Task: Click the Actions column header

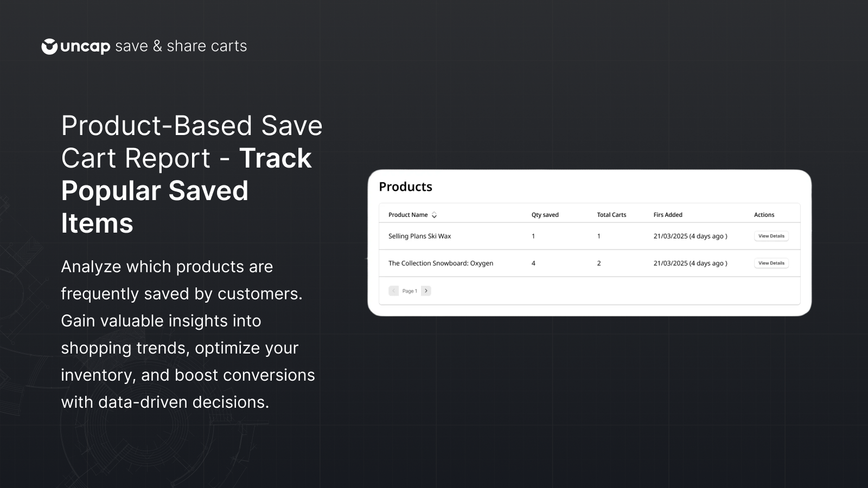Action: click(x=764, y=215)
